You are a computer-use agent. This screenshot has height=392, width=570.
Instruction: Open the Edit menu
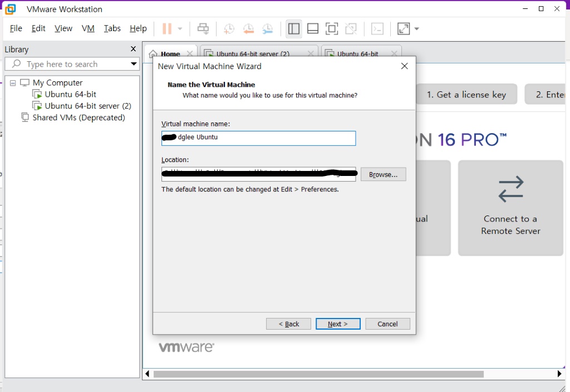(38, 28)
